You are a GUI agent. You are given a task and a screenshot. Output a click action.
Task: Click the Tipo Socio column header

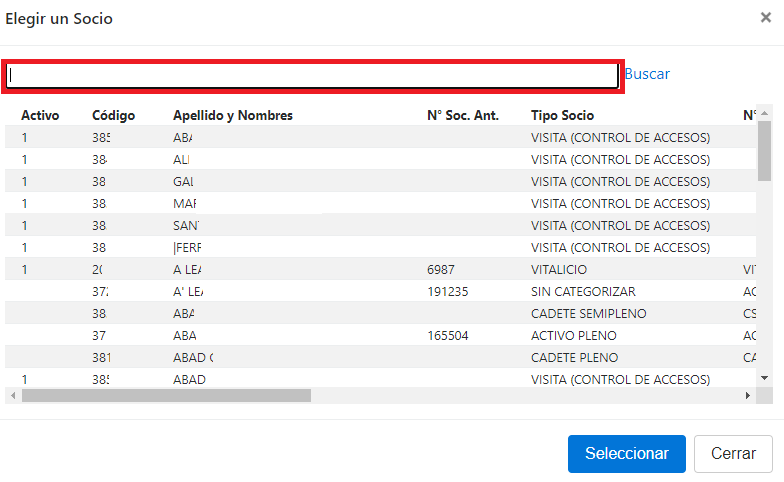tap(562, 116)
